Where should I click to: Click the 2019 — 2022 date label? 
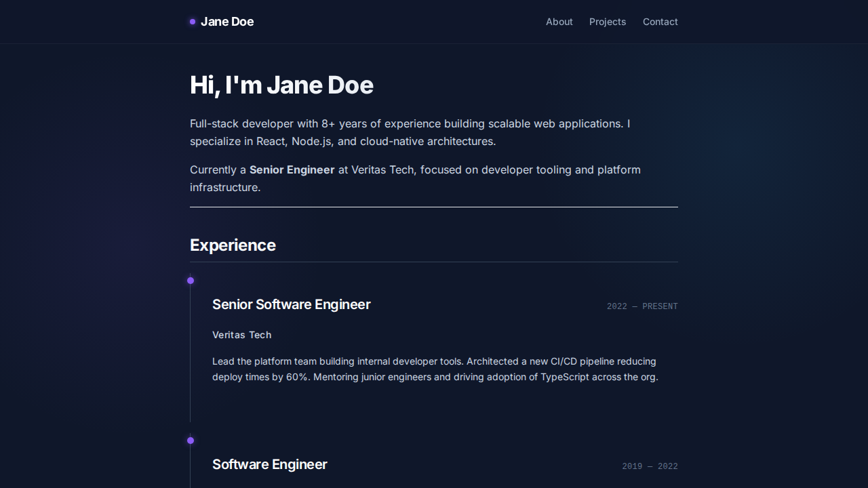pos(650,466)
